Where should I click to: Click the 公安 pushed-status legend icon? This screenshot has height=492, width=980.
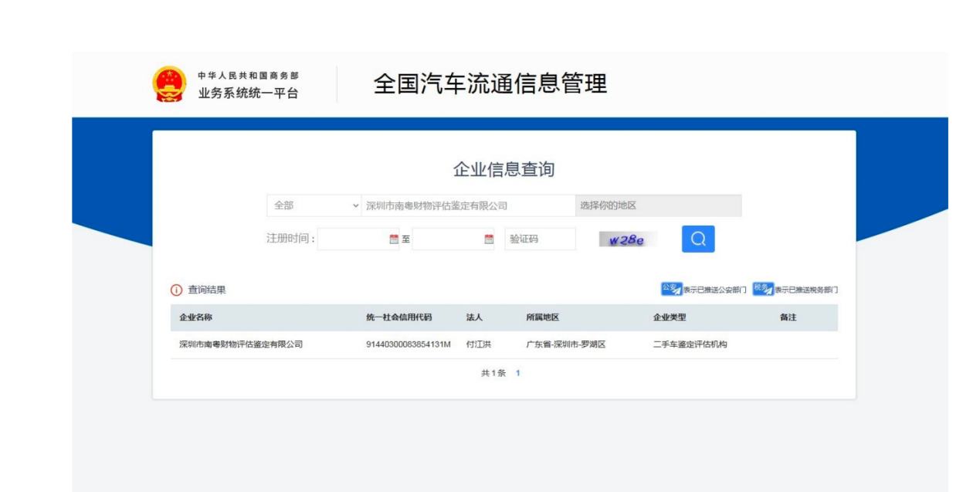pyautogui.click(x=671, y=289)
